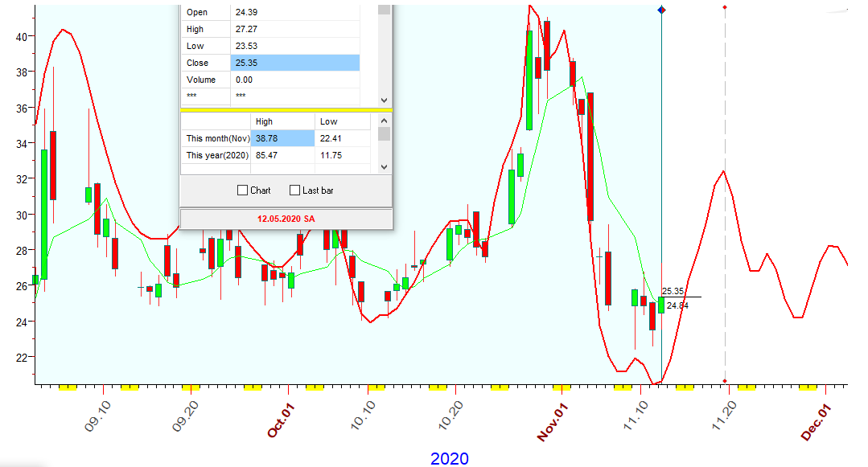868x467 pixels.
Task: Click the Low column header
Action: coord(342,121)
